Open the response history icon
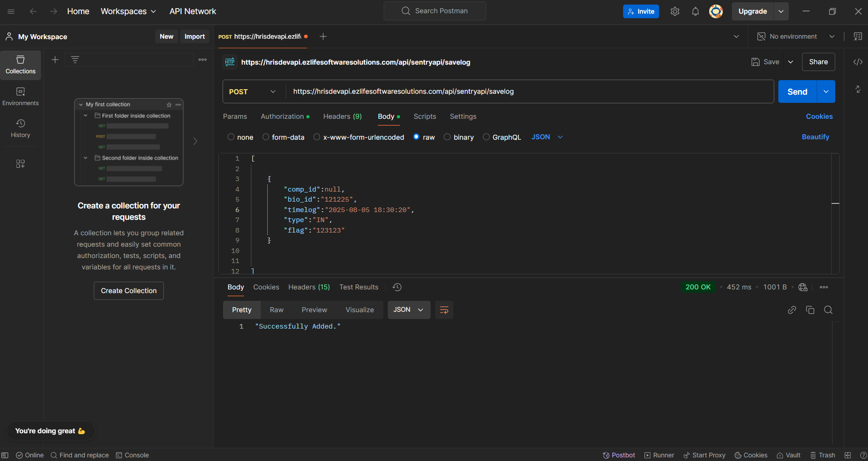The image size is (868, 461). point(397,287)
